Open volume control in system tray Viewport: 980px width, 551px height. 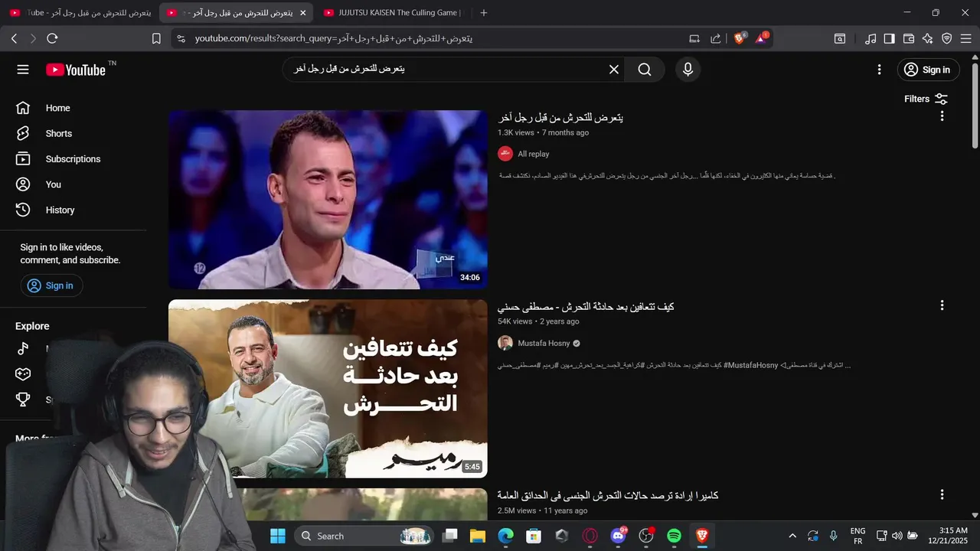(x=897, y=536)
